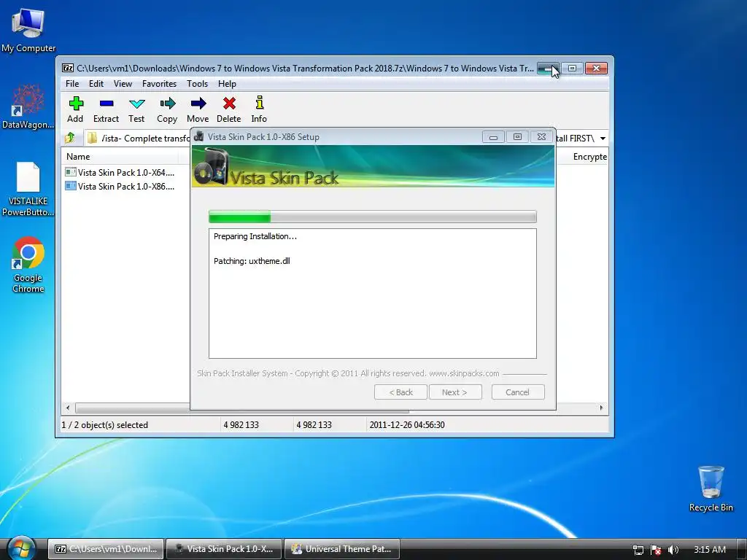Minimize the Vista Skin Pack setup window
The image size is (747, 560).
tap(494, 137)
